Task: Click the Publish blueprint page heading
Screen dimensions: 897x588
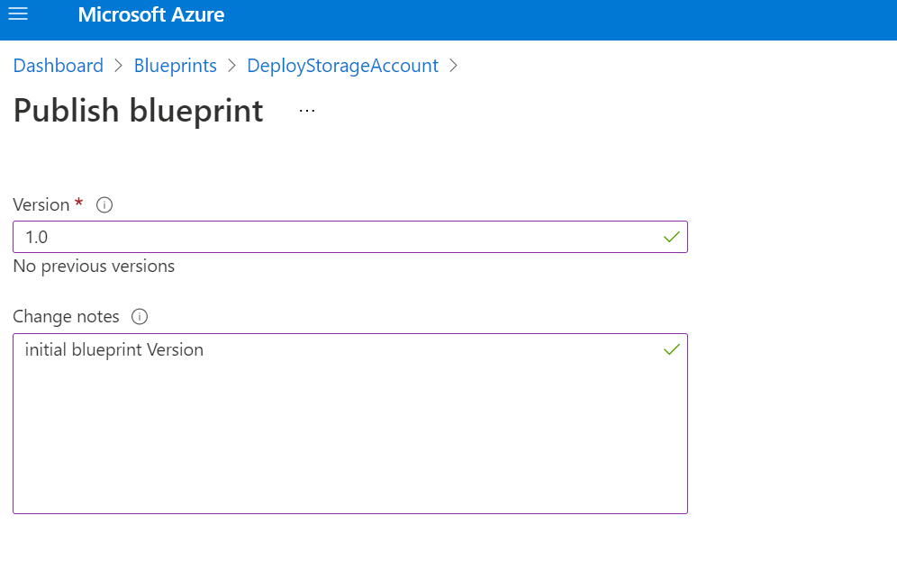Action: click(x=139, y=111)
